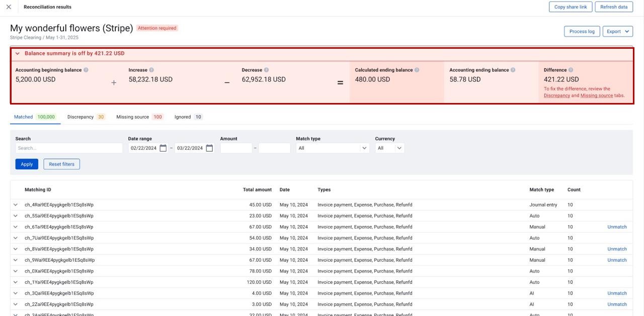The height and width of the screenshot is (316, 644).
Task: Click the Journal entry match type cell
Action: click(x=543, y=205)
